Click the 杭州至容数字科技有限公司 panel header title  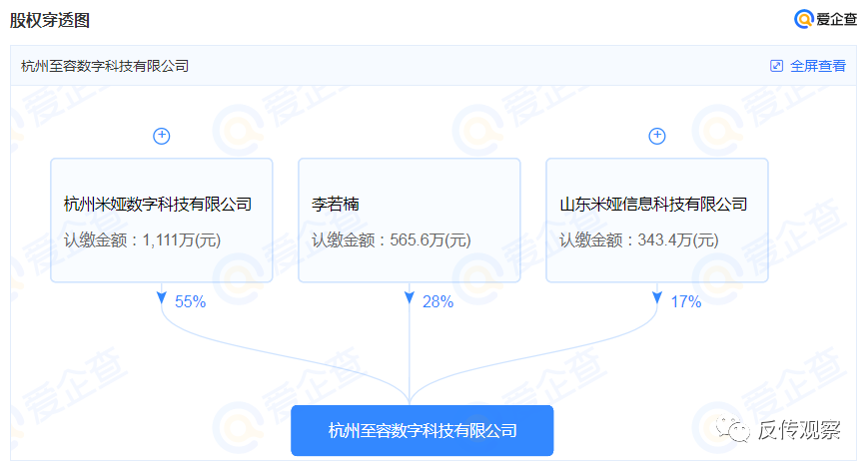tap(105, 66)
